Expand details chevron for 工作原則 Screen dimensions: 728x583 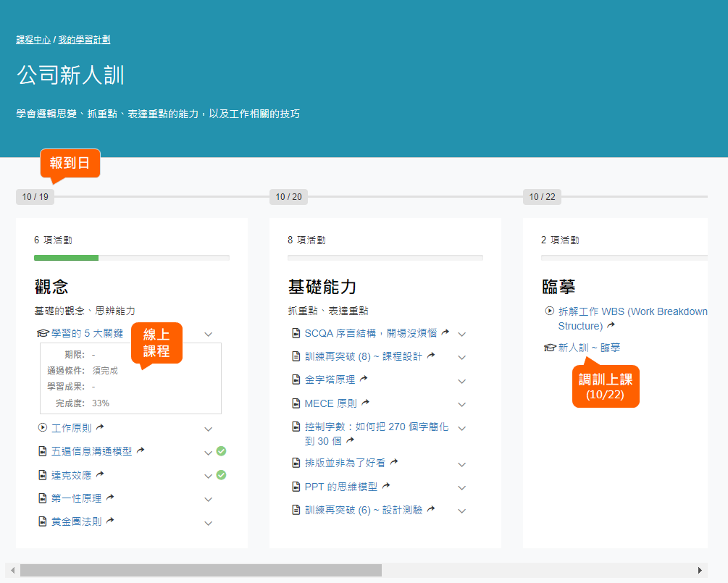pos(209,429)
